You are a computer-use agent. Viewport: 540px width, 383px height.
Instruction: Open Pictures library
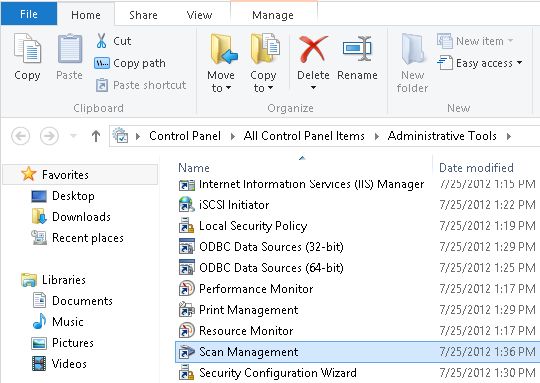(x=73, y=343)
